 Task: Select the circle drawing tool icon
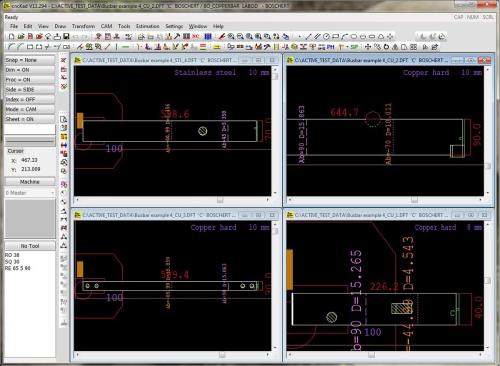pyautogui.click(x=326, y=36)
